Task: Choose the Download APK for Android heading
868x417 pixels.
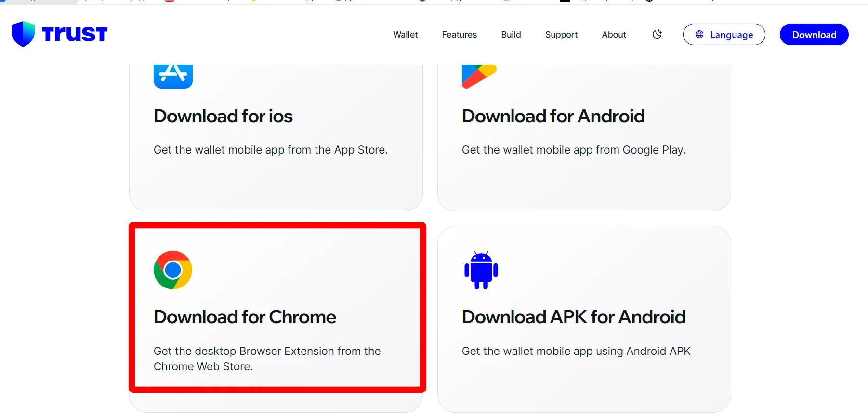Action: click(573, 317)
